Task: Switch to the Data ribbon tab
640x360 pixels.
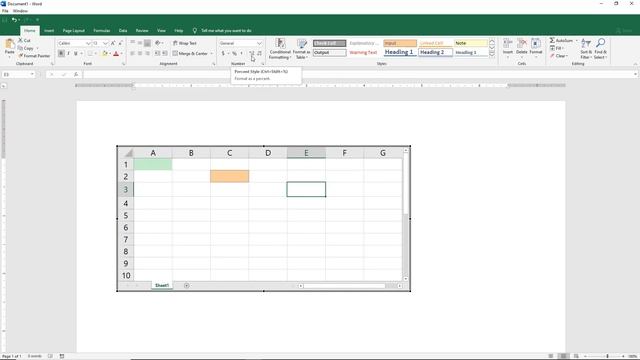Action: (123, 31)
